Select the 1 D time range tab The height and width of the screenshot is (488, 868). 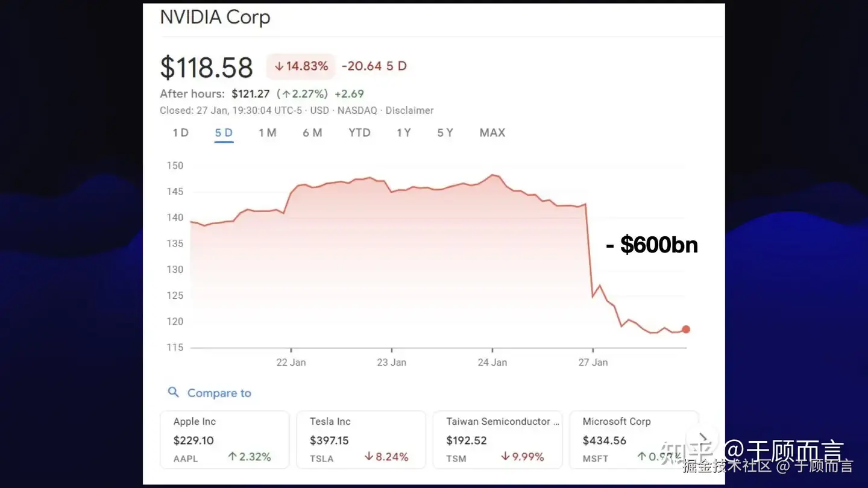click(x=180, y=133)
